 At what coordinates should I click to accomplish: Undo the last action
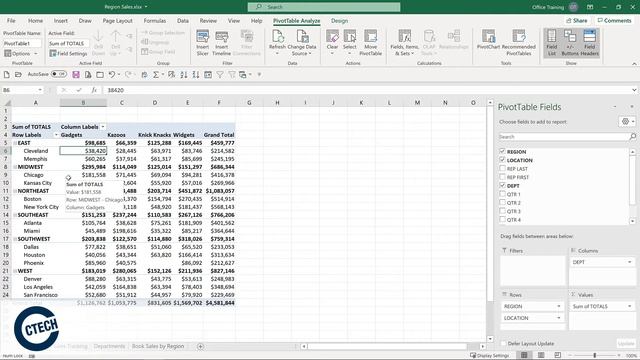point(111,74)
